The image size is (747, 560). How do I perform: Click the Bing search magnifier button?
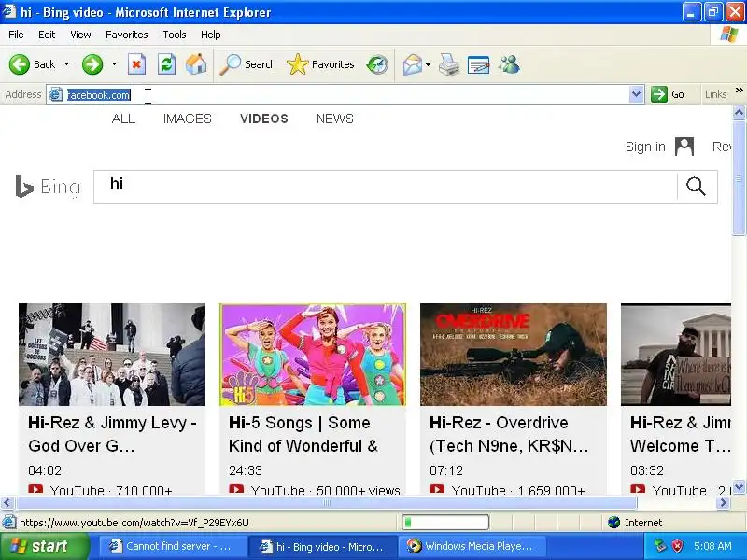tap(696, 186)
